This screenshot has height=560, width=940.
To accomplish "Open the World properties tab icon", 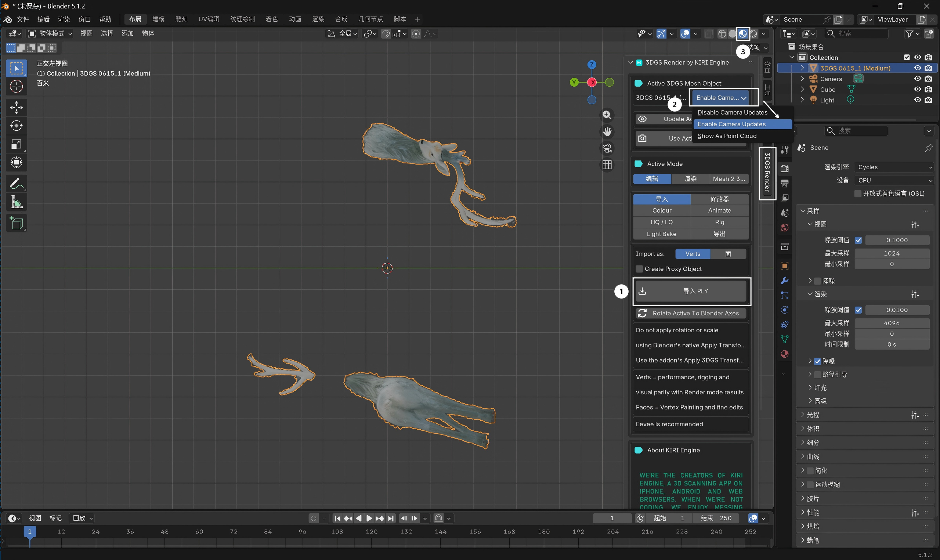I will [785, 228].
